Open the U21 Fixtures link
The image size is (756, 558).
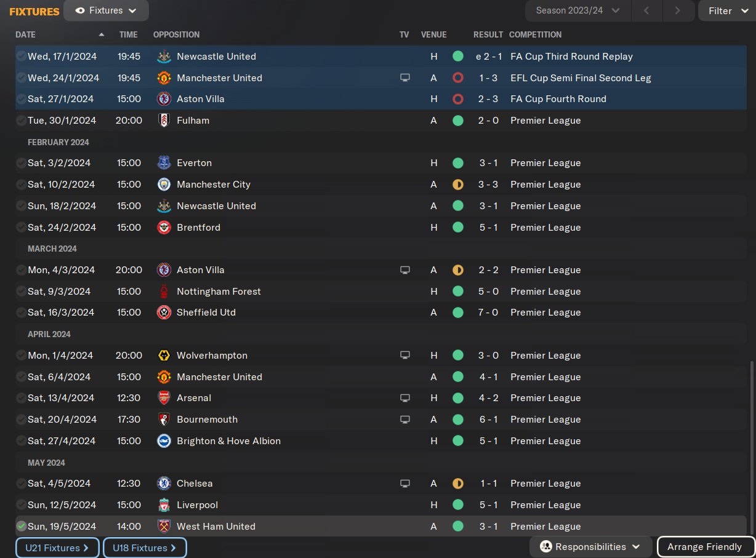(x=57, y=548)
